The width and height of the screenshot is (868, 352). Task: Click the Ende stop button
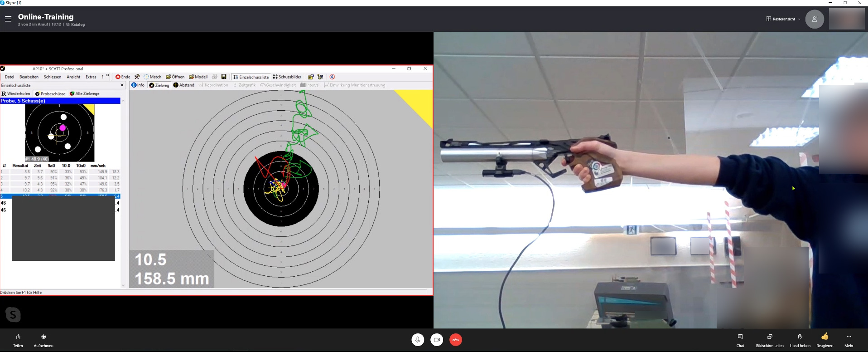click(x=123, y=77)
